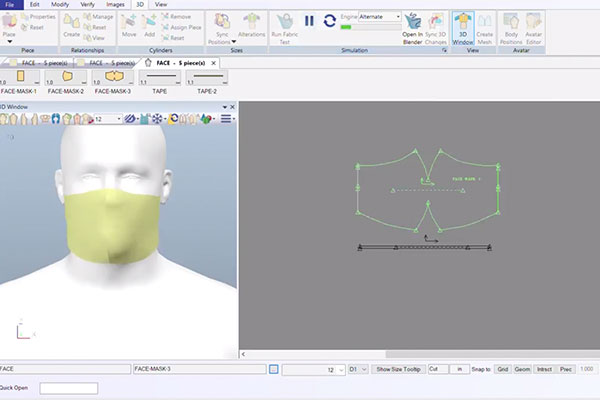Click the Create Mesh icon
Image resolution: width=600 pixels, height=400 pixels.
click(484, 24)
